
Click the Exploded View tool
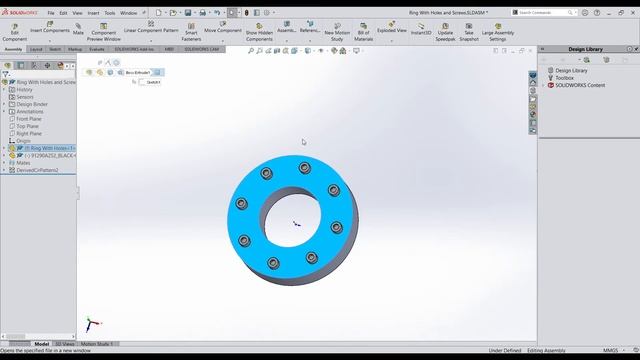391,27
